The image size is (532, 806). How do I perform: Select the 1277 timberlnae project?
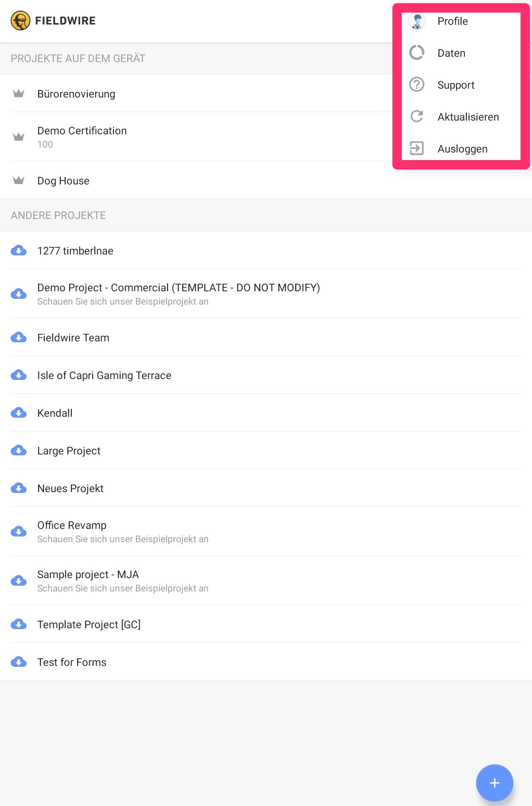(266, 250)
